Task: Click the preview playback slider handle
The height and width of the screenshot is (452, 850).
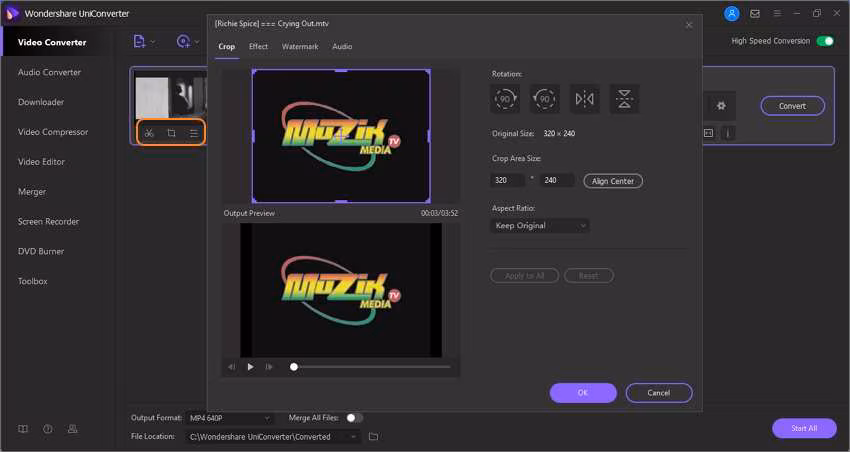Action: coord(294,367)
